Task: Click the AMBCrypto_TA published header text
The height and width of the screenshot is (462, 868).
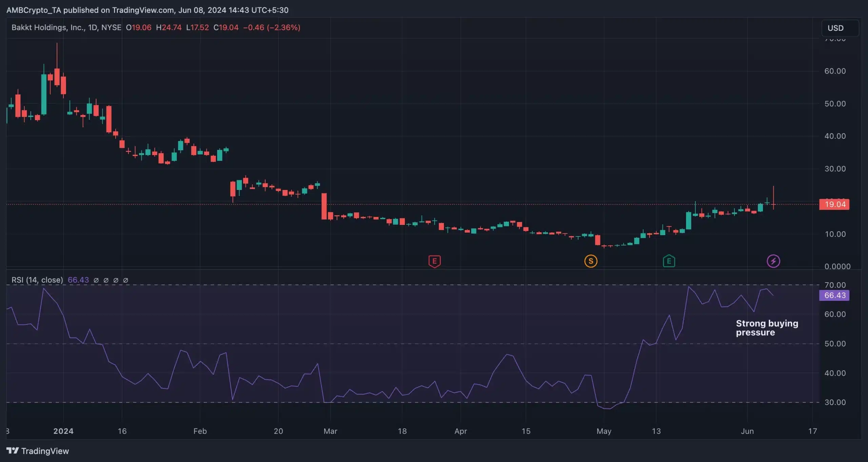Action: click(147, 10)
